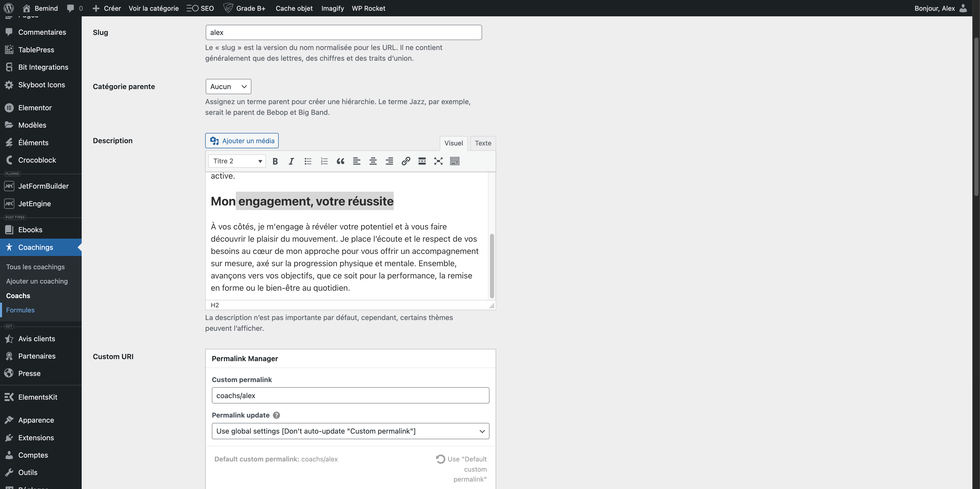
Task: Switch to Texte editor tab
Action: pyautogui.click(x=483, y=143)
